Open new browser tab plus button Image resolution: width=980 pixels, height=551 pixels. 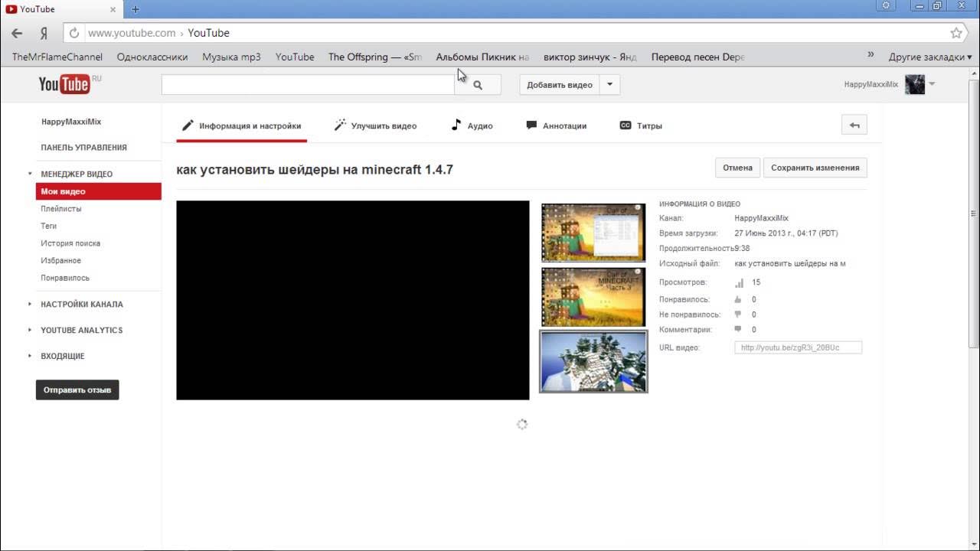click(x=136, y=9)
